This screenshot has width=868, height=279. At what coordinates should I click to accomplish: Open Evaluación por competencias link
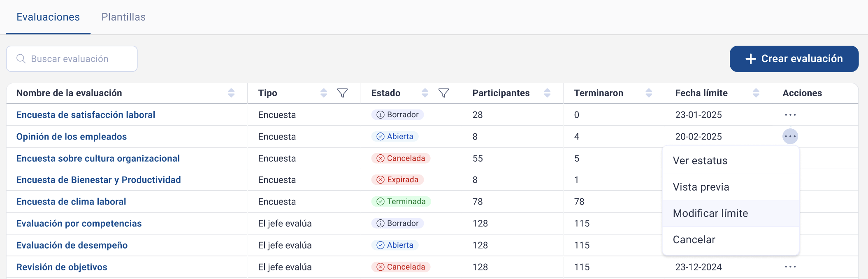point(79,223)
